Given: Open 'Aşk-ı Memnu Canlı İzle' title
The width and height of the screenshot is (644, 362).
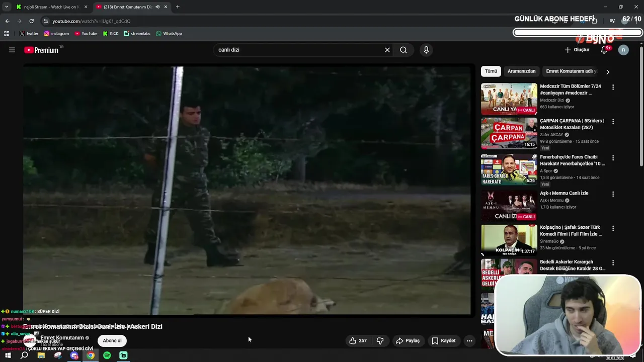Looking at the screenshot, I should point(564,193).
